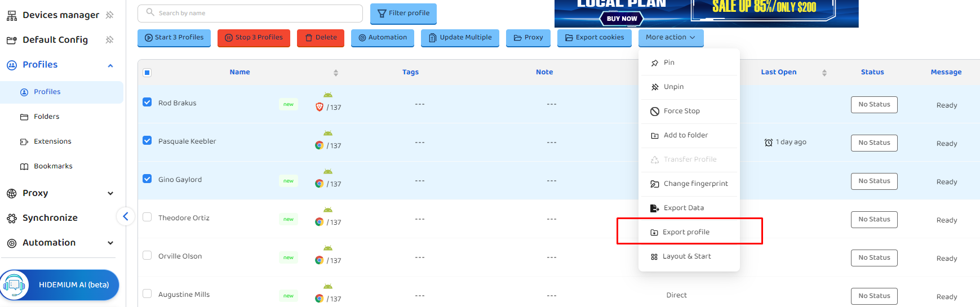Toggle the select-all checkbox in table header
This screenshot has height=307, width=980.
tap(147, 73)
